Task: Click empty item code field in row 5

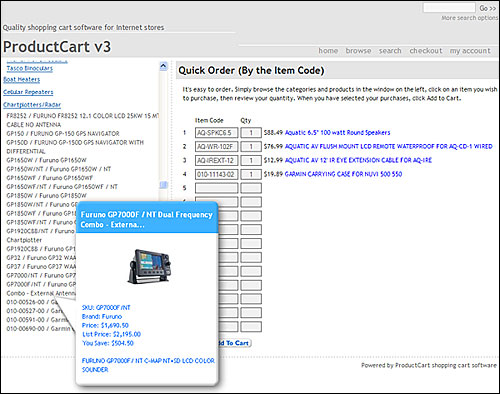Action: click(217, 188)
